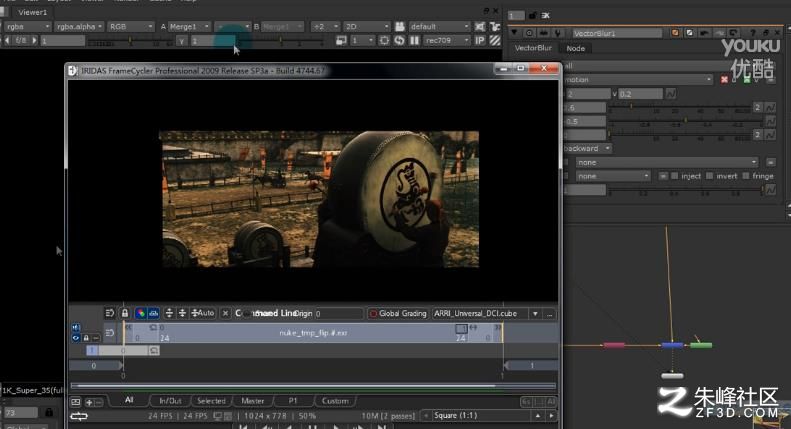Open the rgba.alpha channel dropdown
The image size is (791, 429).
(x=79, y=26)
